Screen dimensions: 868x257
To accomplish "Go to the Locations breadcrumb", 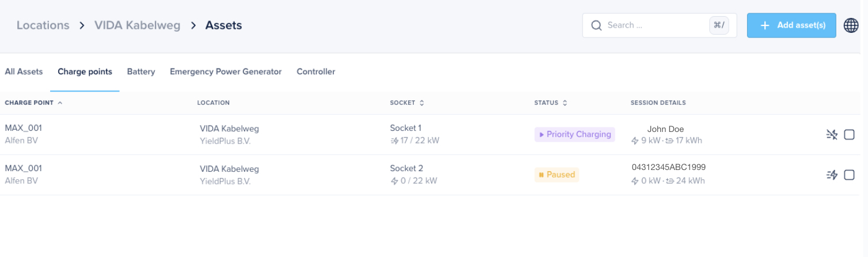I will (x=43, y=25).
